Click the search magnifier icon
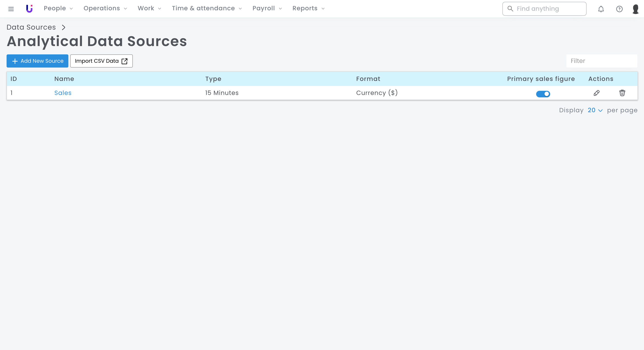This screenshot has height=350, width=644. [510, 9]
